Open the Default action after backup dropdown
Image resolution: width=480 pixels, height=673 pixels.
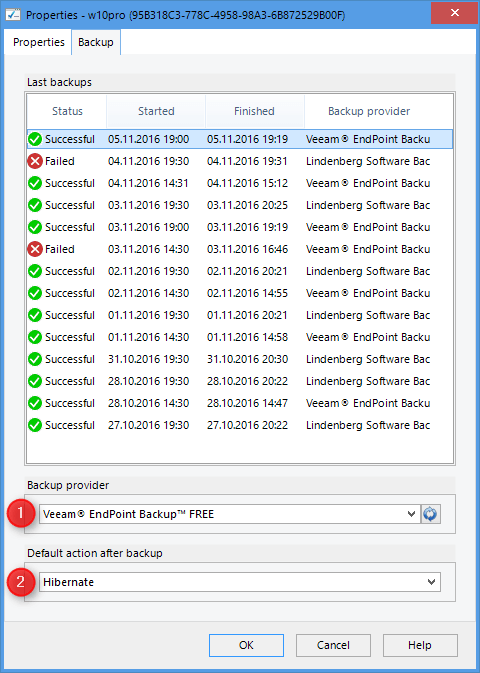click(240, 582)
